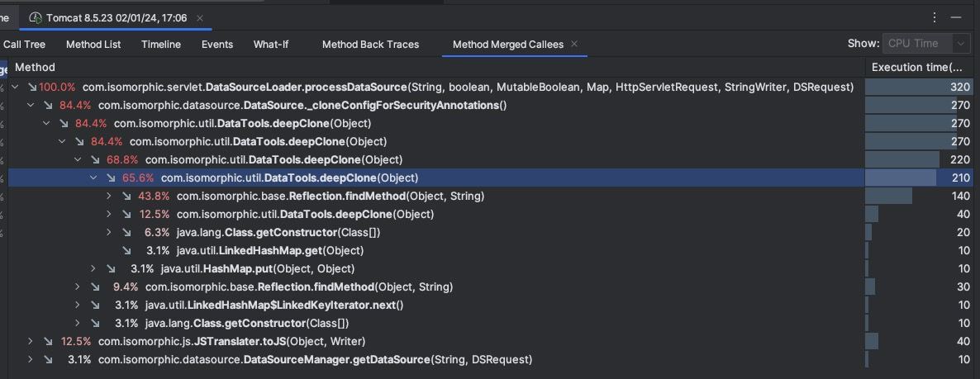Click callee arrow icon beside HashMap.put
980x379 pixels.
pyautogui.click(x=111, y=269)
